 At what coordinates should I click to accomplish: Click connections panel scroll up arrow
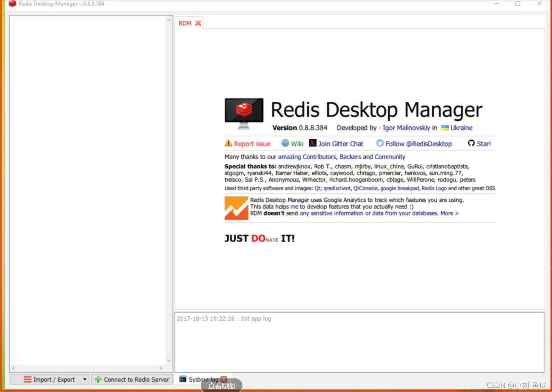pyautogui.click(x=169, y=20)
